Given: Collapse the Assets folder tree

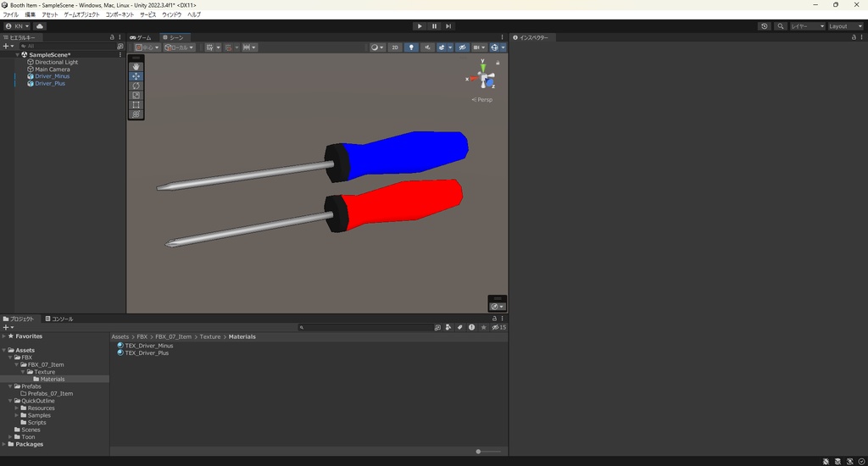Looking at the screenshot, I should point(4,350).
